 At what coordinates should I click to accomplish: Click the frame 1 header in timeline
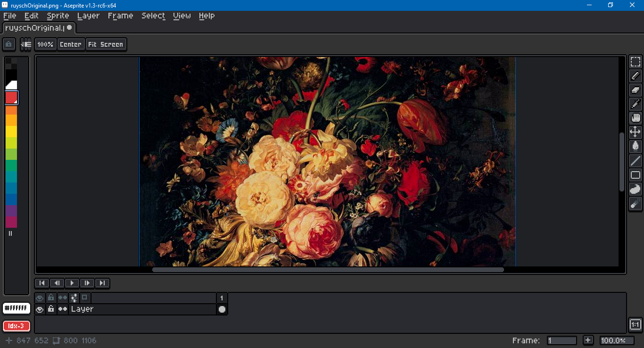222,298
